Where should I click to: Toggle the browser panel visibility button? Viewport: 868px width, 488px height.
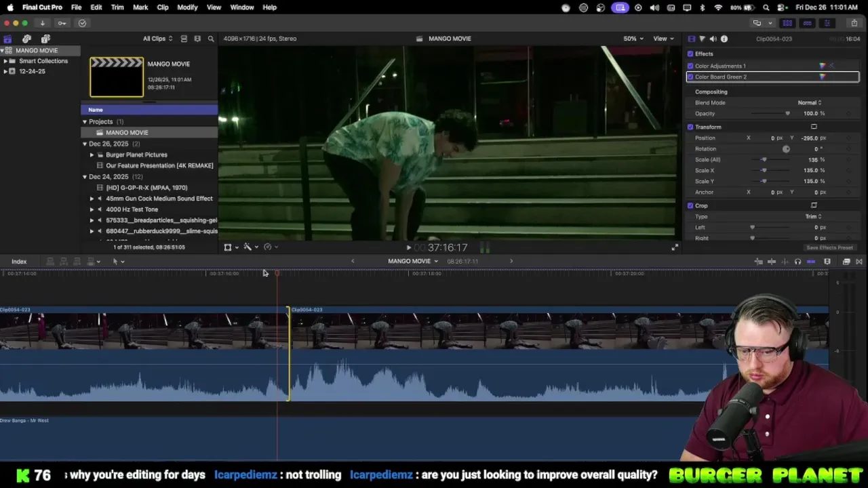pyautogui.click(x=787, y=23)
